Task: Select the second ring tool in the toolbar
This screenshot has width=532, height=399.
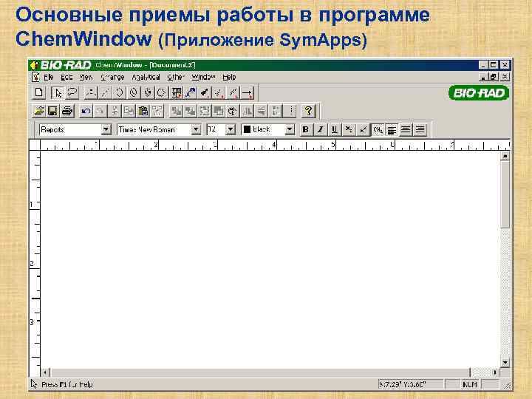Action: pos(134,92)
